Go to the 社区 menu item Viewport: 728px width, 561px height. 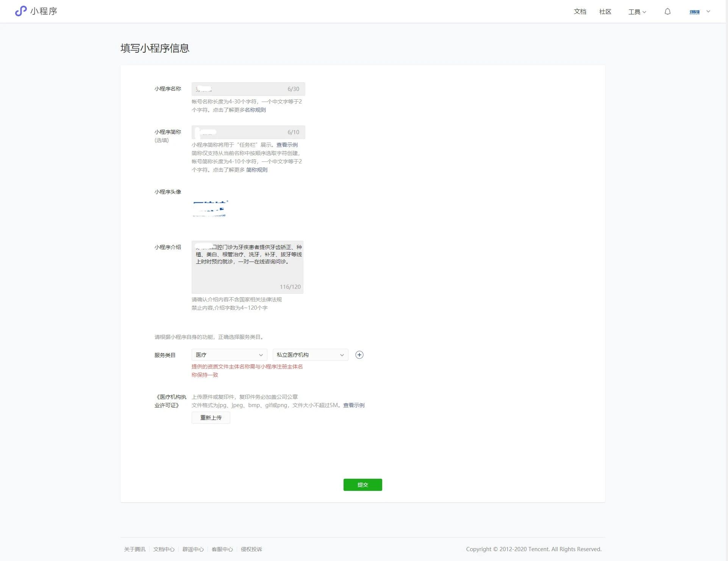605,12
